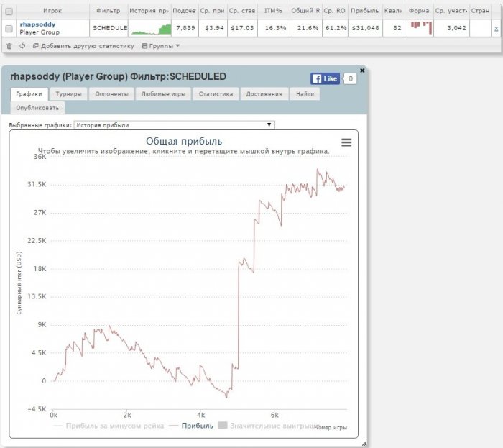This screenshot has height=448, width=503.
Task: Select the Достижения tab
Action: [264, 94]
